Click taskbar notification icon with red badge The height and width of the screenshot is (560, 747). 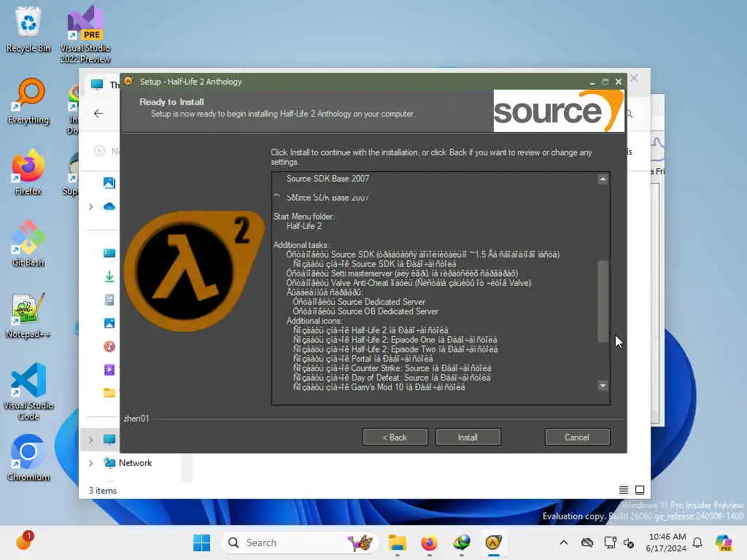23,541
